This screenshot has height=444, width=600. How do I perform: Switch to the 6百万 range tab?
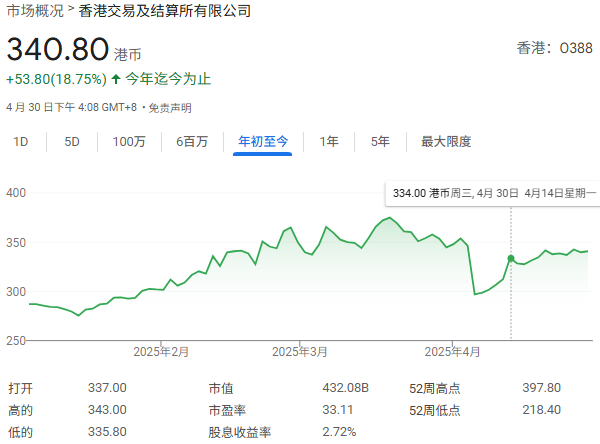[192, 142]
